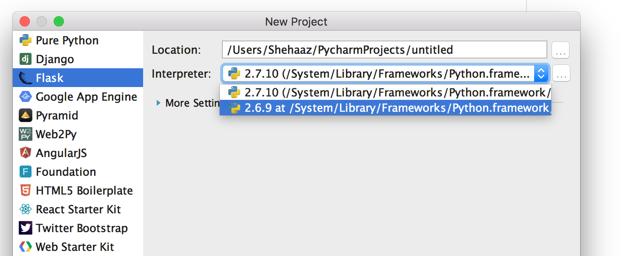Select Web2Py project type
Image resolution: width=644 pixels, height=256 pixels.
pyautogui.click(x=78, y=134)
